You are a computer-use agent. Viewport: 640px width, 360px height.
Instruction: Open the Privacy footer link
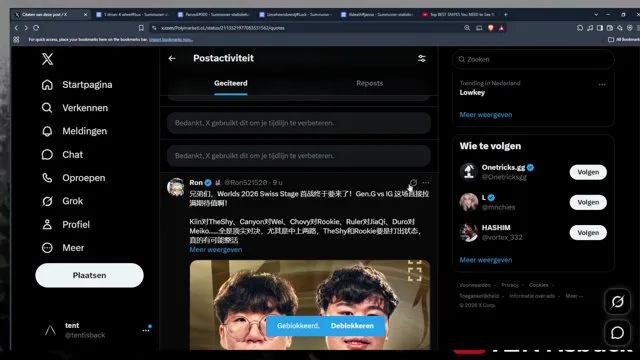509,285
